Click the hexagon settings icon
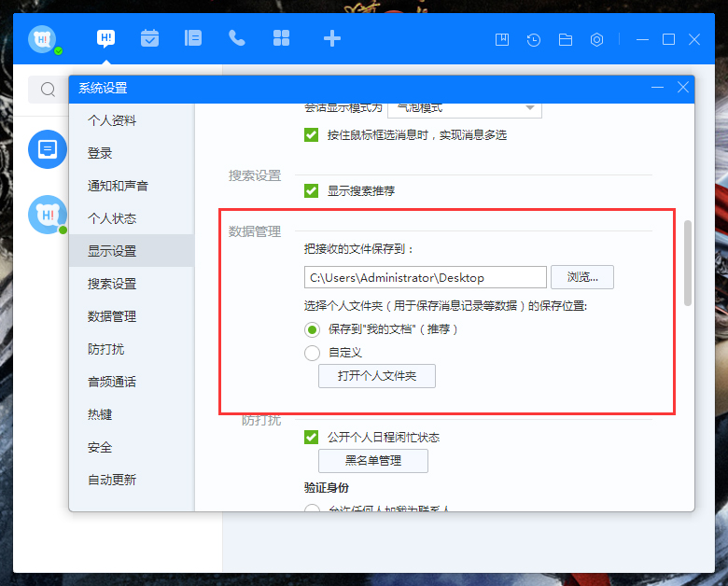Screen dimensions: 728x586 pos(597,40)
